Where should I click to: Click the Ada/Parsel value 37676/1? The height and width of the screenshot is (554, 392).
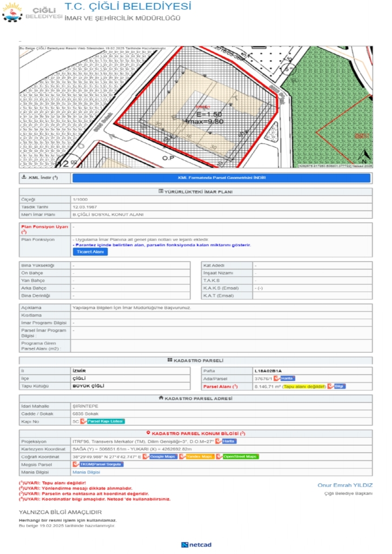click(263, 379)
